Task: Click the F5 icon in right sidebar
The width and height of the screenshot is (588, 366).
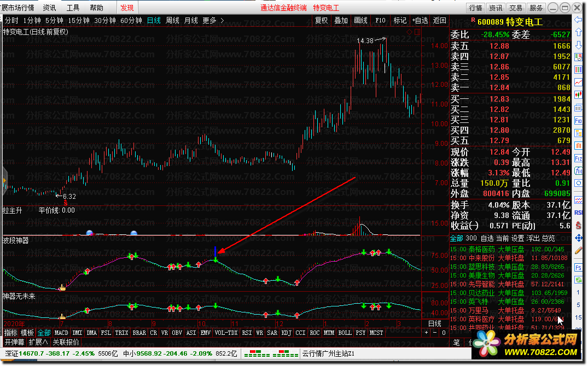Action: (x=578, y=268)
